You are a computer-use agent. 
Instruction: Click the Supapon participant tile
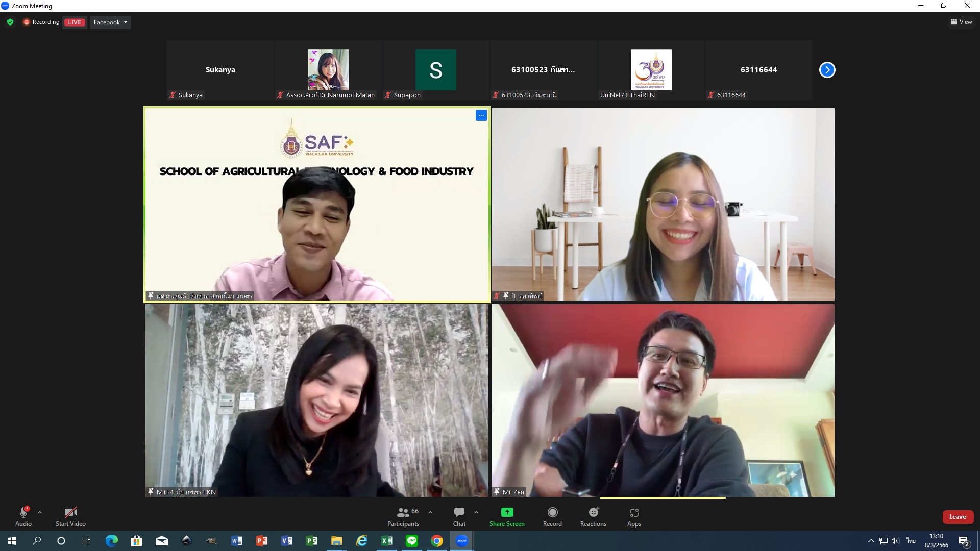point(435,70)
